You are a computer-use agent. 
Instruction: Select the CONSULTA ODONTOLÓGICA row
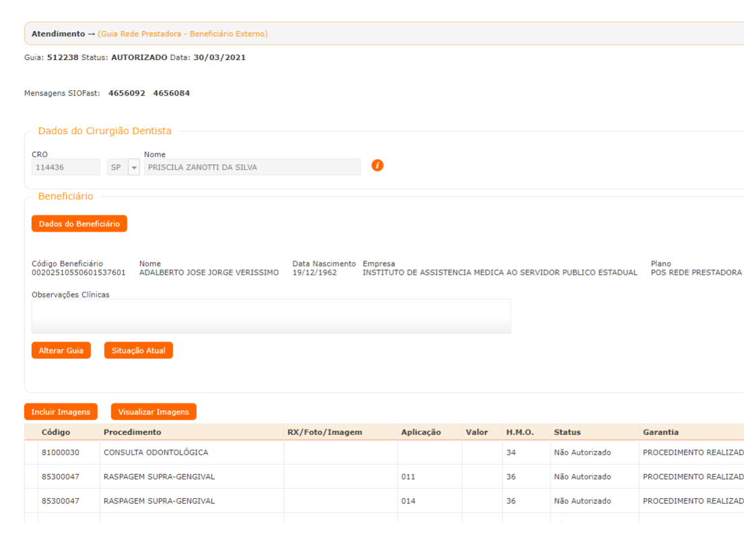[x=156, y=453]
